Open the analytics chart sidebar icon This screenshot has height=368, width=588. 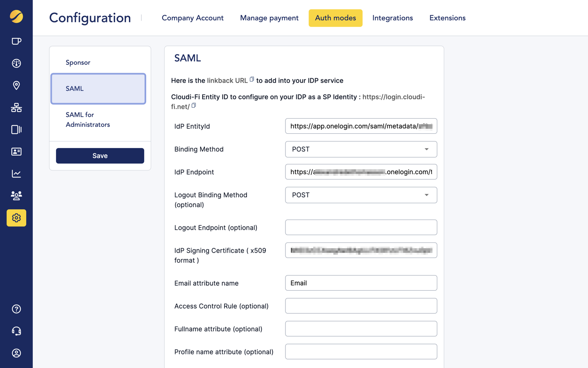pos(16,174)
